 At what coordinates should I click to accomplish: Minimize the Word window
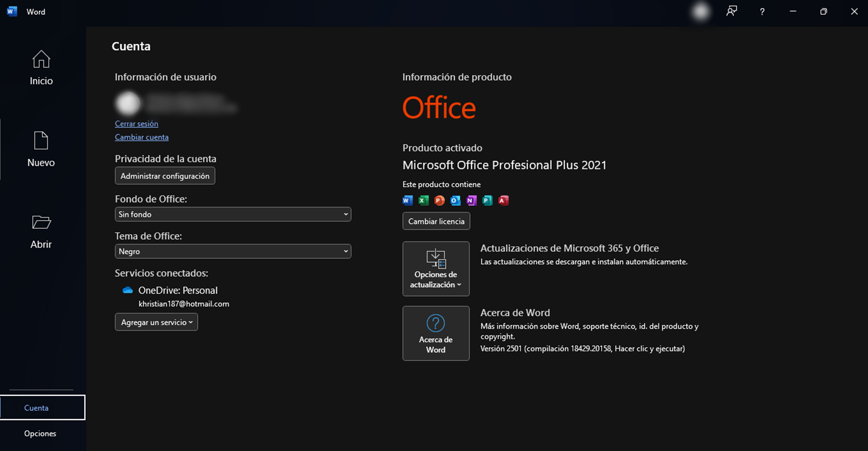pos(793,12)
